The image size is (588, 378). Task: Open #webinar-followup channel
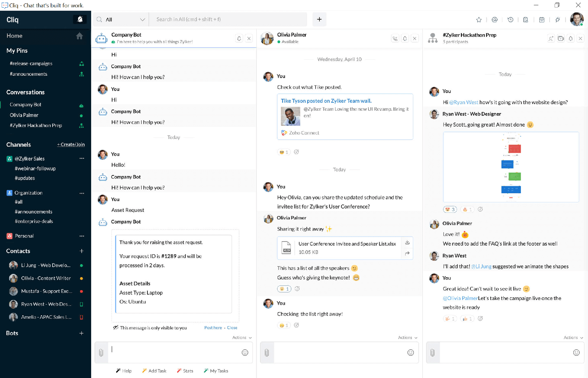pos(35,168)
